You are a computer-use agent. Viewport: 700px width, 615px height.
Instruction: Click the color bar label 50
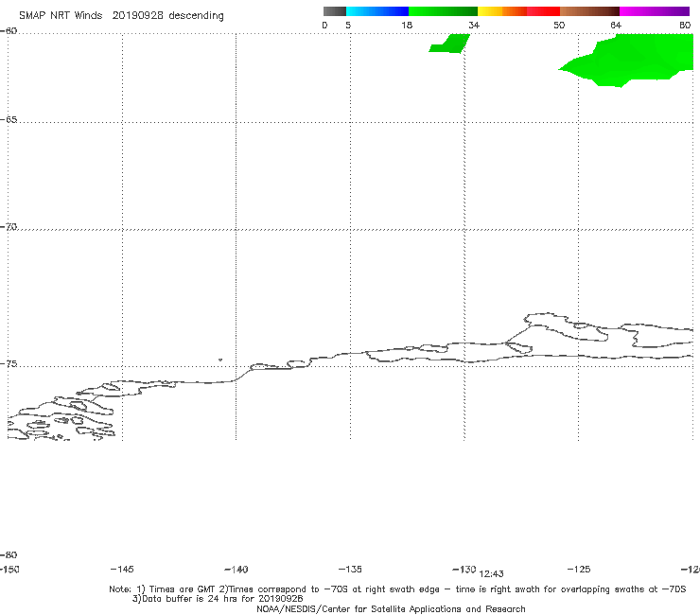tap(559, 25)
